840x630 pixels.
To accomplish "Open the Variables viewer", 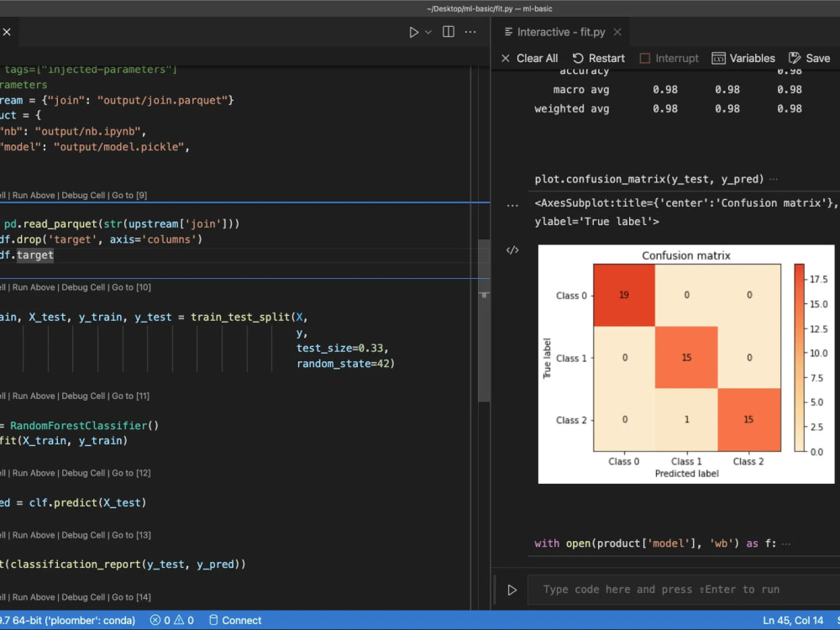I will click(743, 59).
